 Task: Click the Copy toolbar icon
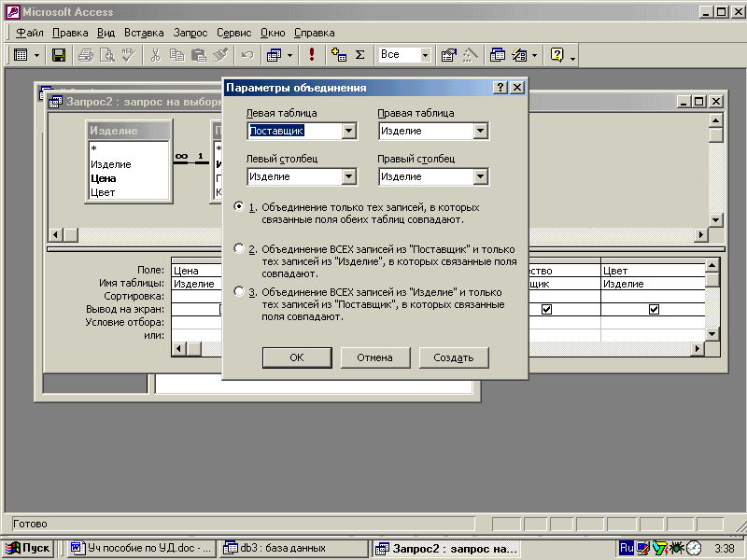coord(176,55)
